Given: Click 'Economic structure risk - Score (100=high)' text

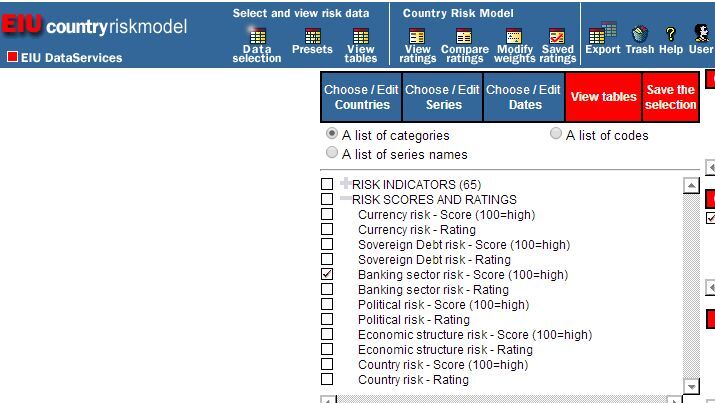Looking at the screenshot, I should pyautogui.click(x=475, y=335).
